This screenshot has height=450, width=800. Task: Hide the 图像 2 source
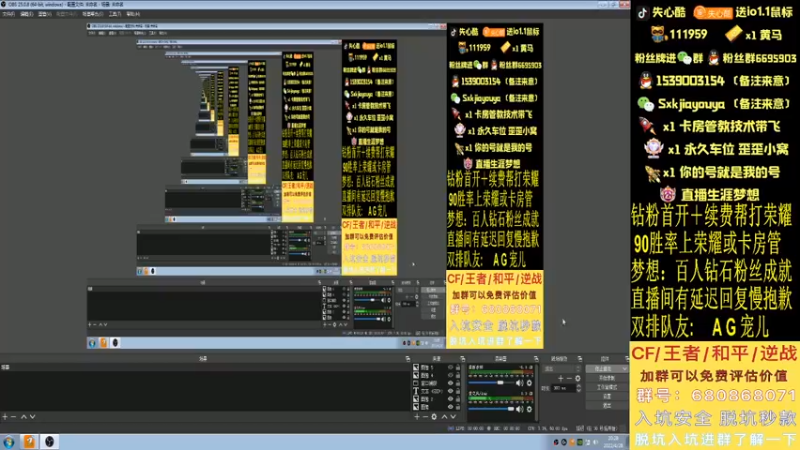tap(451, 399)
